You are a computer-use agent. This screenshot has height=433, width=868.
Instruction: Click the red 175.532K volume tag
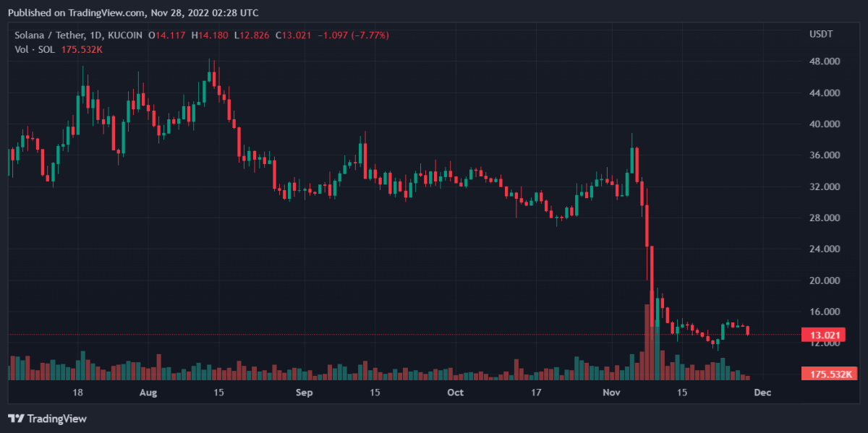tap(829, 374)
